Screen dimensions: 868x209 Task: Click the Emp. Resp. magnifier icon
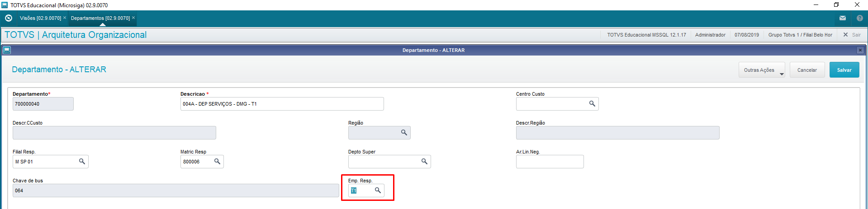378,190
